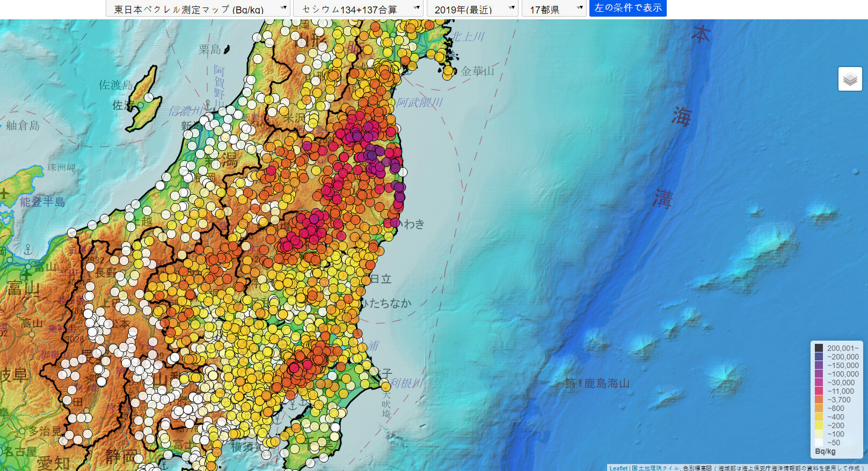Follow the 国土地理院タイル link
The width and height of the screenshot is (868, 471).
(655, 468)
